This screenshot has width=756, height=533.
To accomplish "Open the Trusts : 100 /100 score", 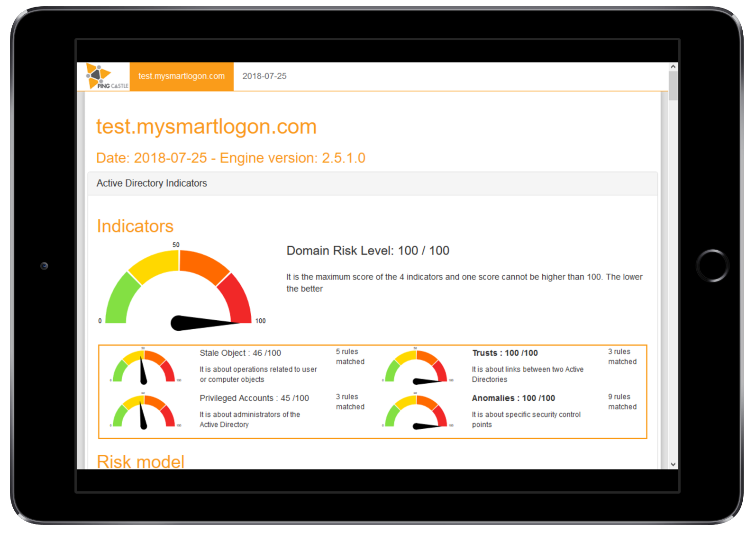I will [x=505, y=353].
